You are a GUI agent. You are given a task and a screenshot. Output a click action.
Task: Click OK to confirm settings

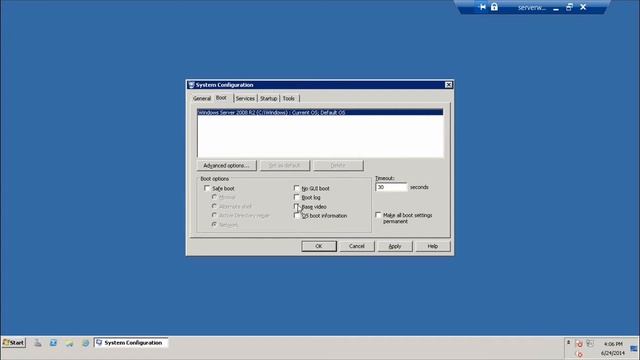[319, 246]
